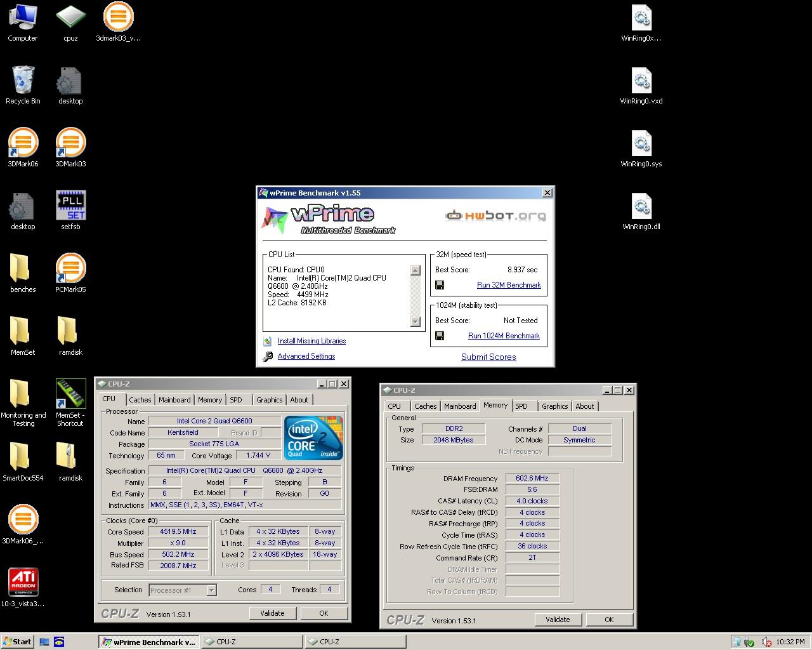
Task: Click wPrime Benchmark taskbar button
Action: click(x=148, y=642)
